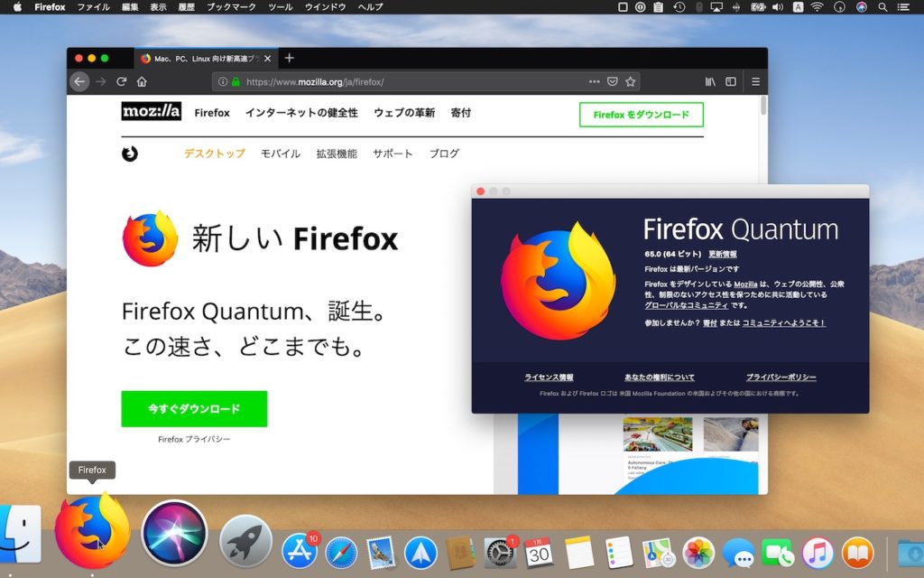Screen dimensions: 924x578
Task: Open System Preferences gear in Dock
Action: (x=500, y=554)
